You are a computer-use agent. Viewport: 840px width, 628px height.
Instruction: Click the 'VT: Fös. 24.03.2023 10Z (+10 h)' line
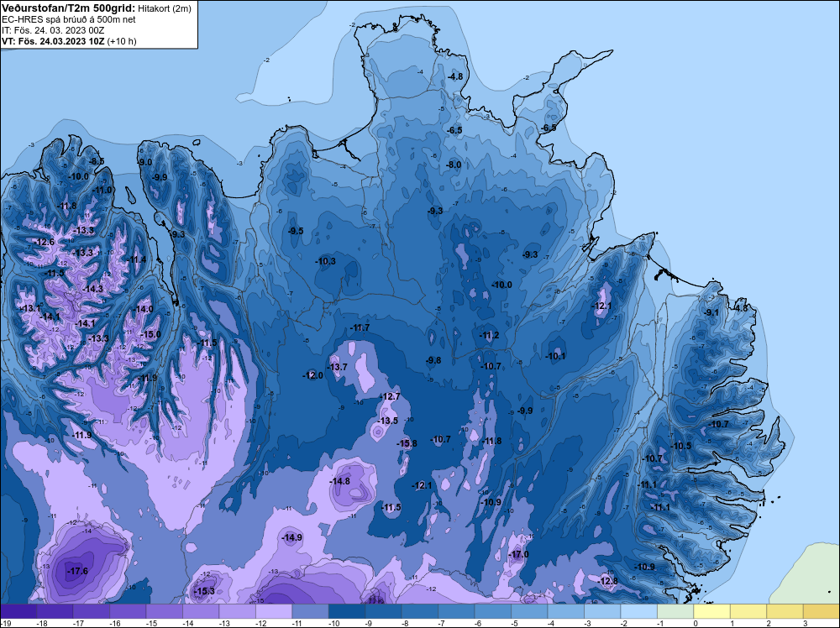(69, 41)
